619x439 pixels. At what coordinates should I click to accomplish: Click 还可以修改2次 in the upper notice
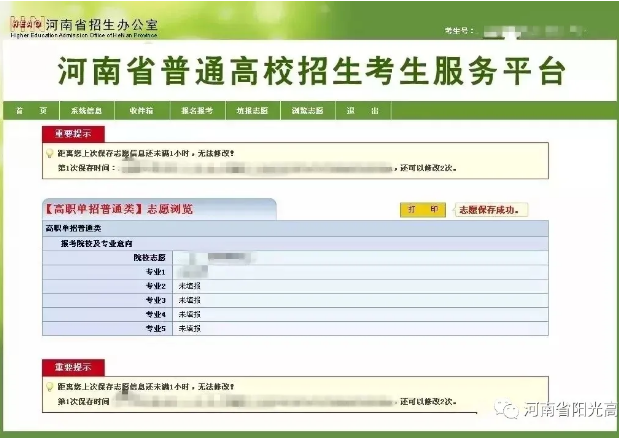pos(428,168)
